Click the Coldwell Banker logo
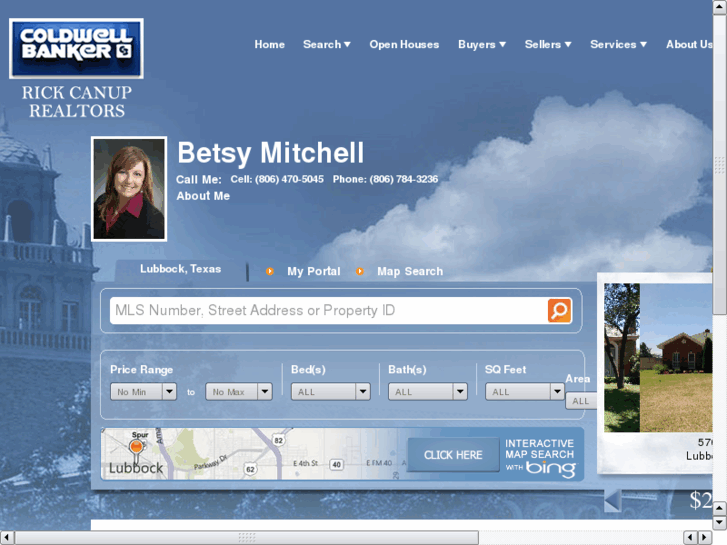Screen dimensions: 727x545 (x=76, y=48)
